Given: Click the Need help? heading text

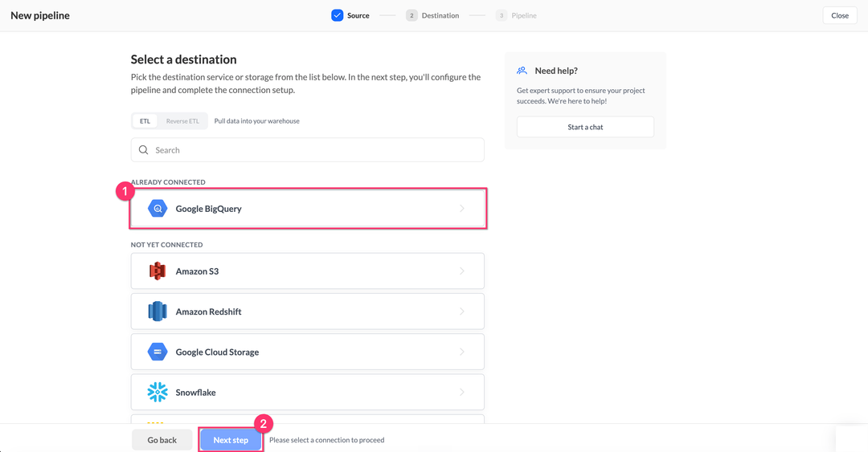Looking at the screenshot, I should pos(556,71).
